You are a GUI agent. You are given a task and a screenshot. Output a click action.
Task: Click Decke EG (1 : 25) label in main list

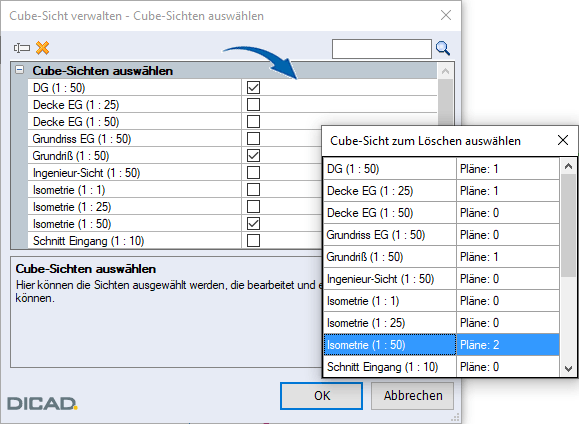pyautogui.click(x=76, y=105)
